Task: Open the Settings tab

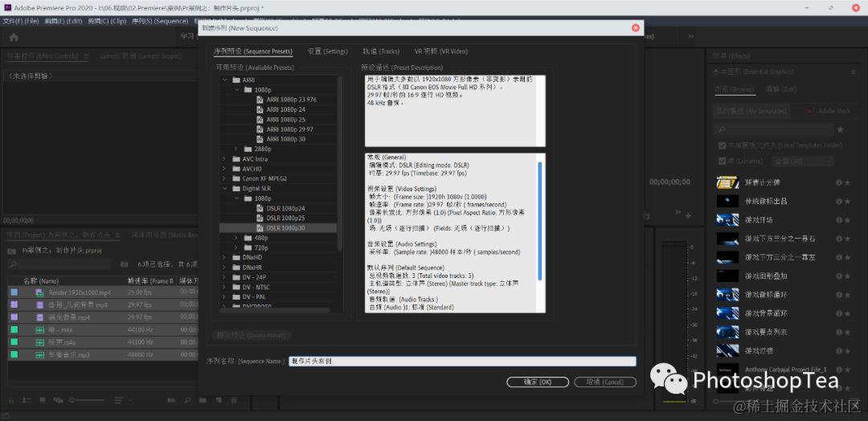Action: click(328, 51)
